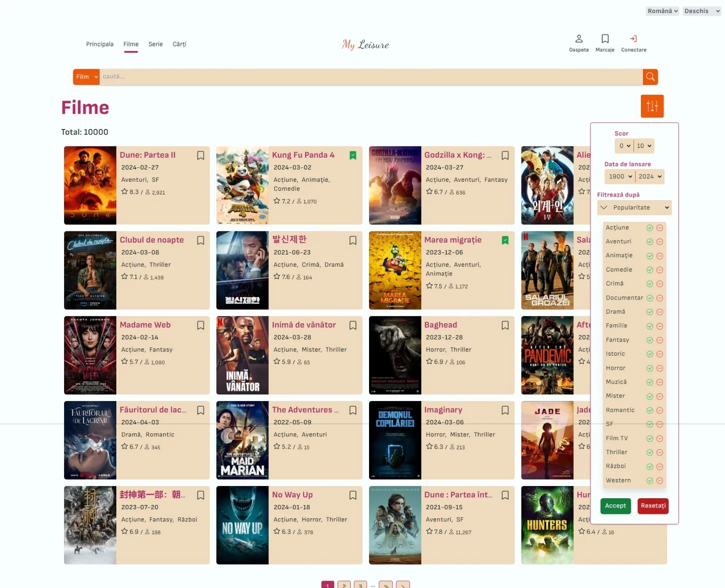Bookmark Făuritorul de lacrimi
Image resolution: width=725 pixels, height=588 pixels.
pos(200,410)
